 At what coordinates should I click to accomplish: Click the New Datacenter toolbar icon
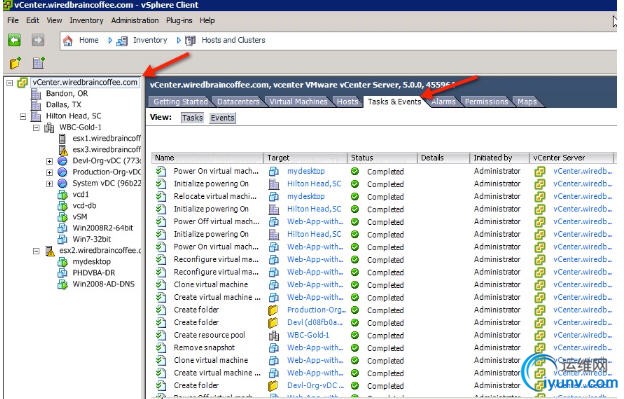coord(39,63)
